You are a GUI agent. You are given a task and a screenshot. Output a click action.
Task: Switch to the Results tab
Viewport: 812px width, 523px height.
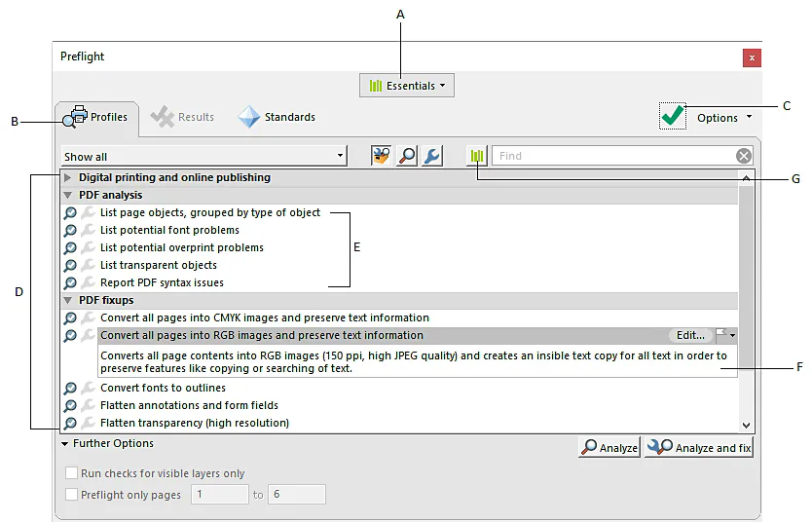182,117
